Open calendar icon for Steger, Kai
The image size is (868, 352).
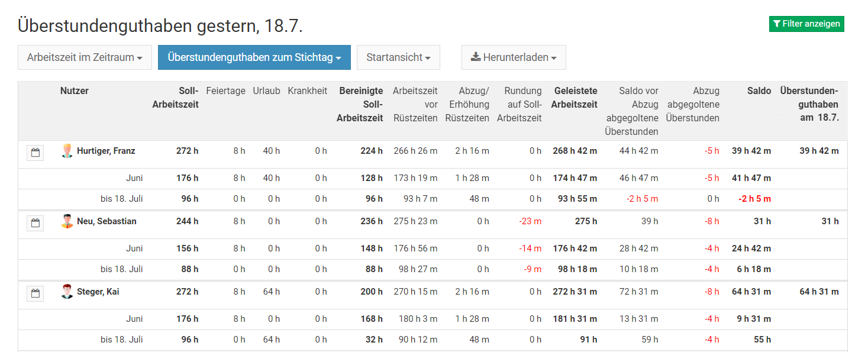35,293
